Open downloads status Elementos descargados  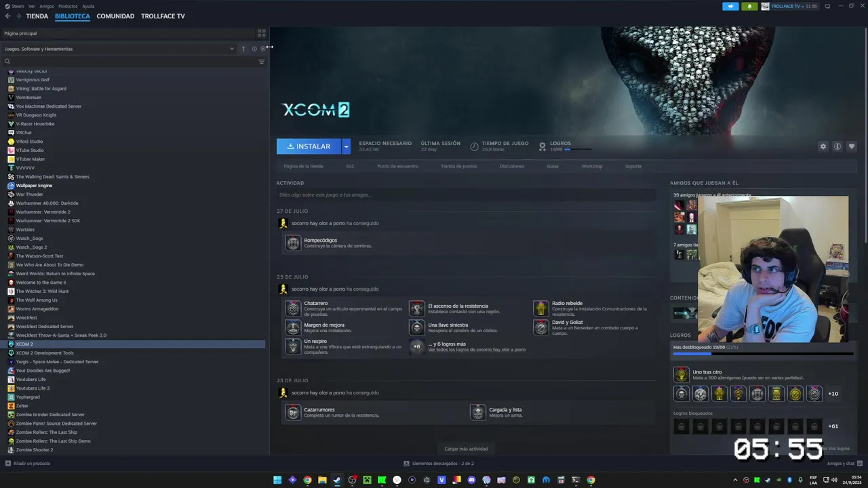tap(439, 464)
